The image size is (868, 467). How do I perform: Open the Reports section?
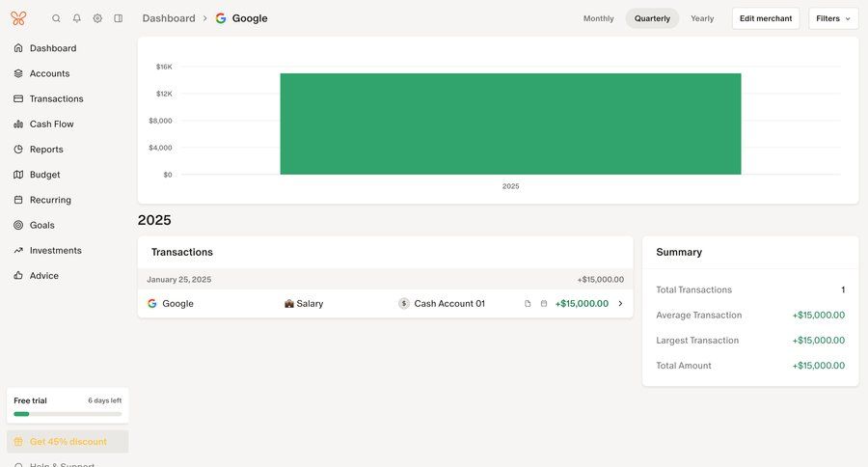[46, 149]
